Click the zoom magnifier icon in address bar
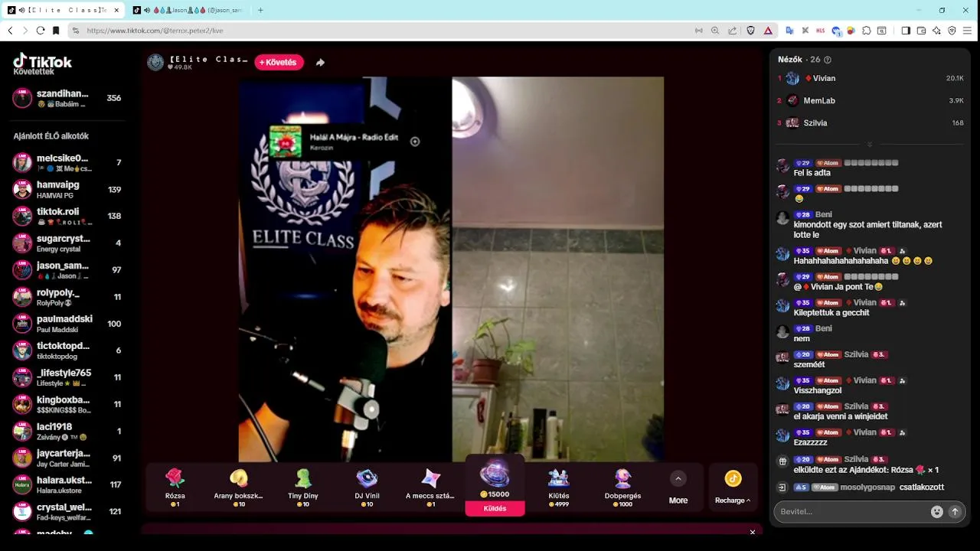The height and width of the screenshot is (551, 980). [715, 31]
